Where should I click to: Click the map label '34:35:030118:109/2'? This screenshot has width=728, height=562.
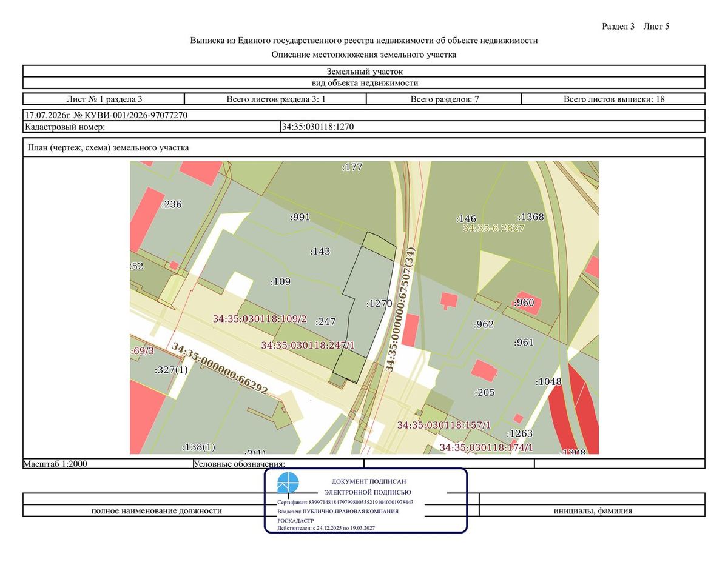pos(260,318)
